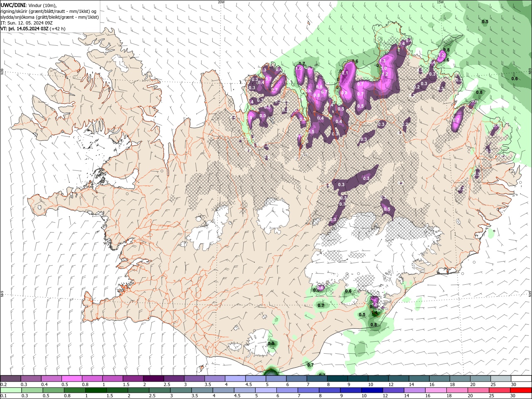Pick the 0.3–0.5 swatch in the green legend row
The image size is (532, 399).
tap(32, 390)
